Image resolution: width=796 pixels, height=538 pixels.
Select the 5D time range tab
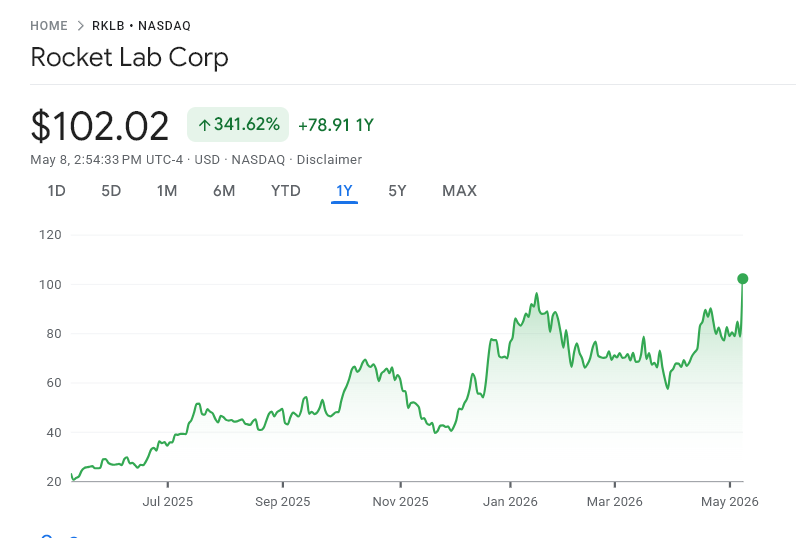111,191
